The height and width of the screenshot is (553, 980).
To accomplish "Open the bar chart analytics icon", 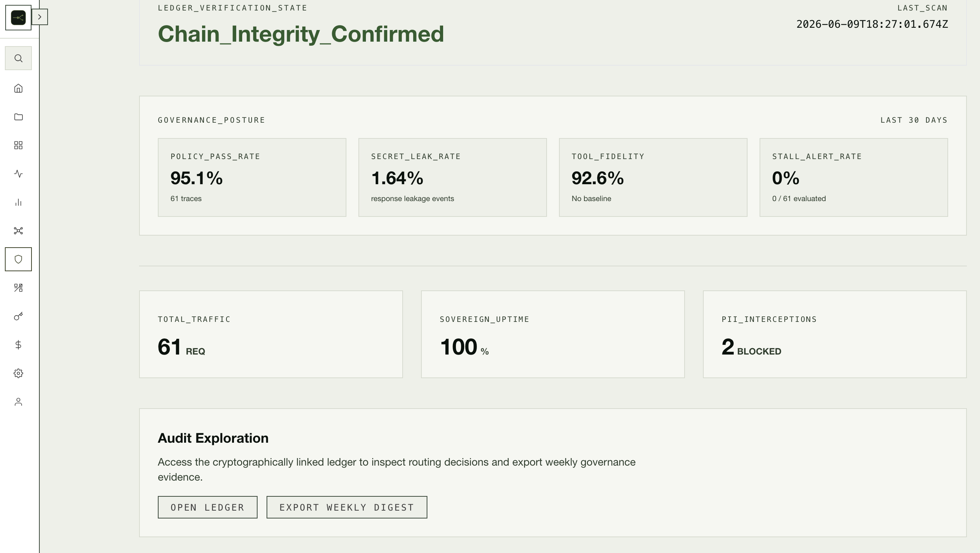I will pyautogui.click(x=18, y=202).
